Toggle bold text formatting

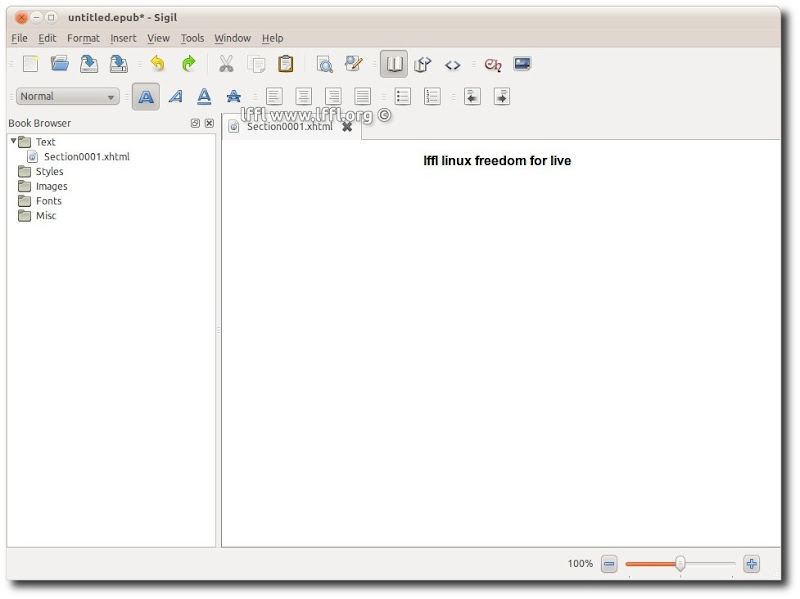coord(146,96)
